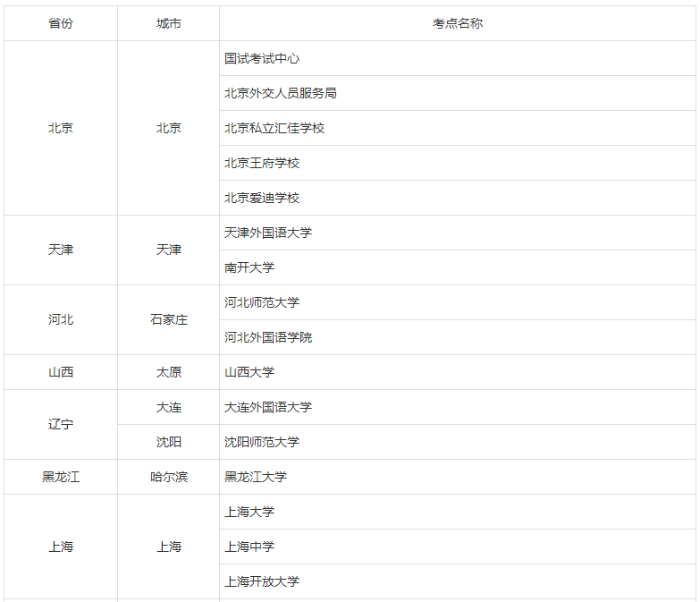
Task: Select 天津 in the province column
Action: click(61, 250)
